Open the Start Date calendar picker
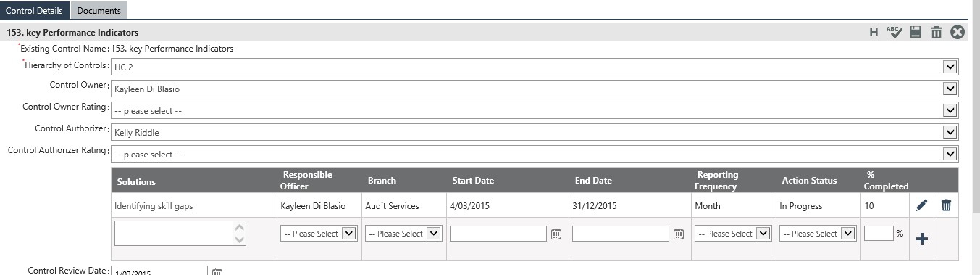Image resolution: width=980 pixels, height=275 pixels. click(x=556, y=234)
